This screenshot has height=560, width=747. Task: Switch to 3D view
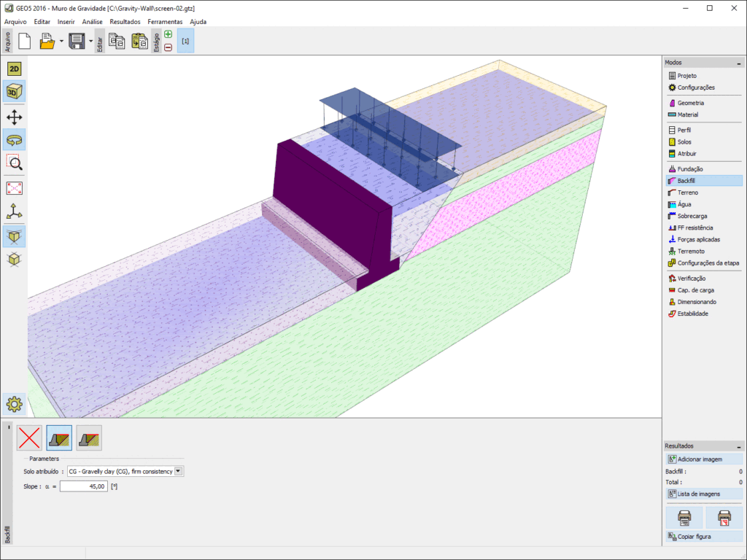pos(15,91)
